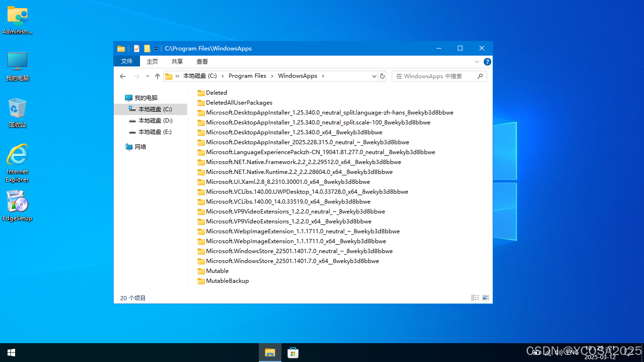Switch to details view in status bar
The width and height of the screenshot is (644, 362).
coord(475,298)
